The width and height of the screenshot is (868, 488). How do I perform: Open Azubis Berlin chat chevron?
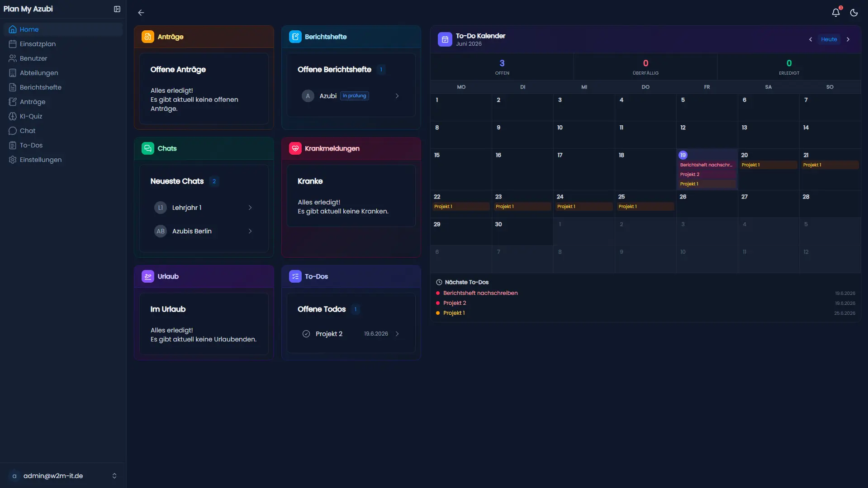coord(250,231)
